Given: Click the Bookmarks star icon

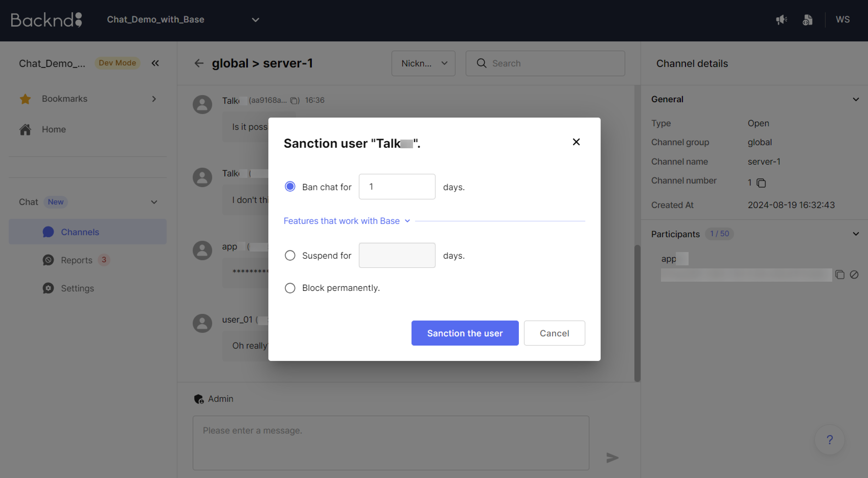Looking at the screenshot, I should tap(25, 99).
